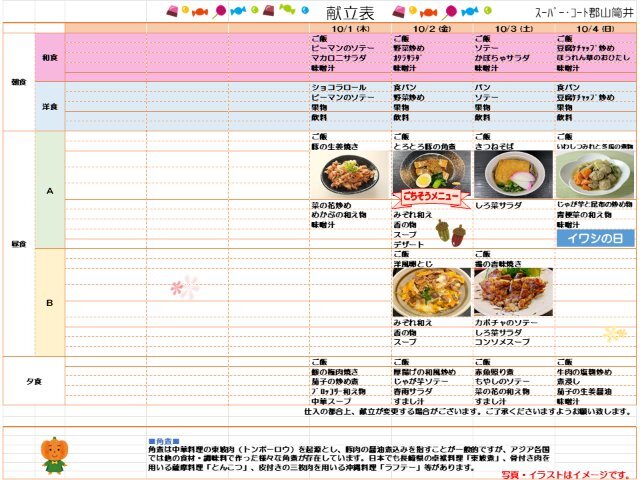Click デザート in the 10/2 lunch A
Viewport: 640px width, 480px height.
point(409,244)
